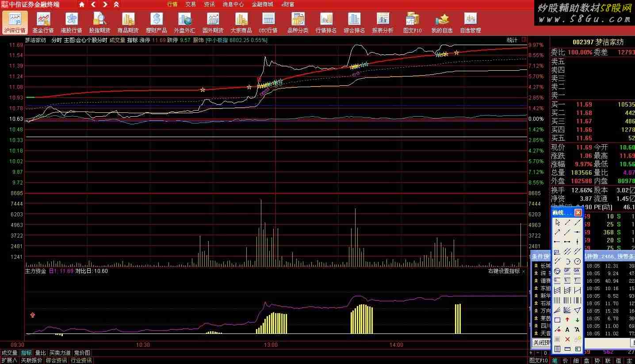
Task: Close the 画线 drawing palette
Action: tap(578, 213)
